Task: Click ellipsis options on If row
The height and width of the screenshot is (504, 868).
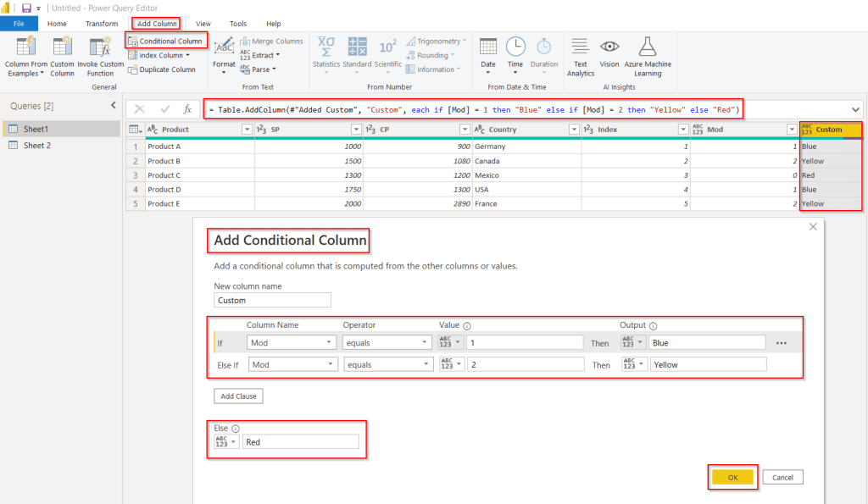Action: coord(781,343)
